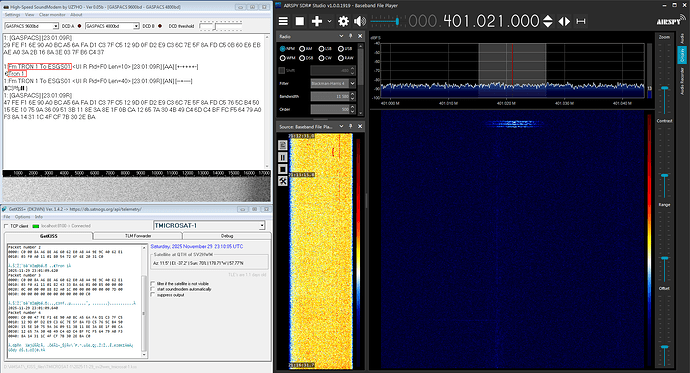Image resolution: width=690 pixels, height=373 pixels.
Task: Open GetKISS File menu
Action: coord(7,217)
